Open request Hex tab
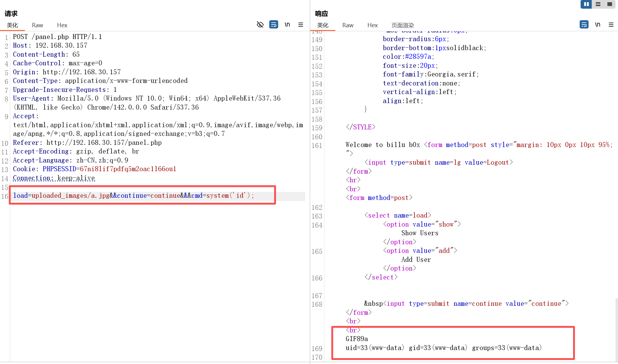 [x=62, y=25]
